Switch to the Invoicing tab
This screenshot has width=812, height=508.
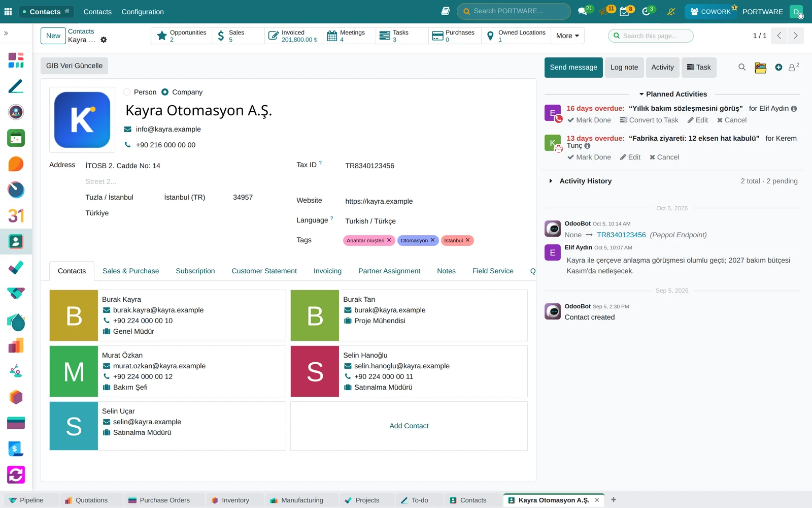pyautogui.click(x=327, y=271)
